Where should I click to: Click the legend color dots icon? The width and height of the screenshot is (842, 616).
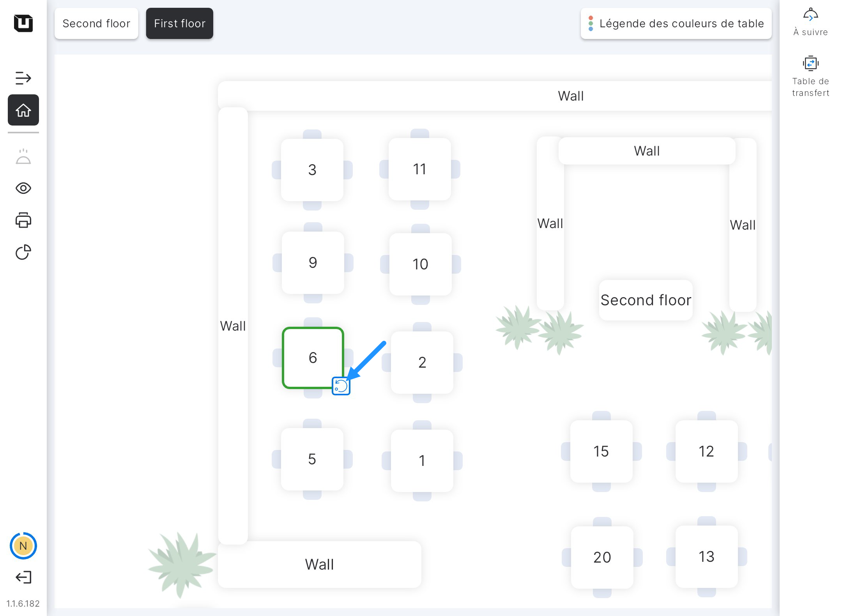tap(591, 23)
